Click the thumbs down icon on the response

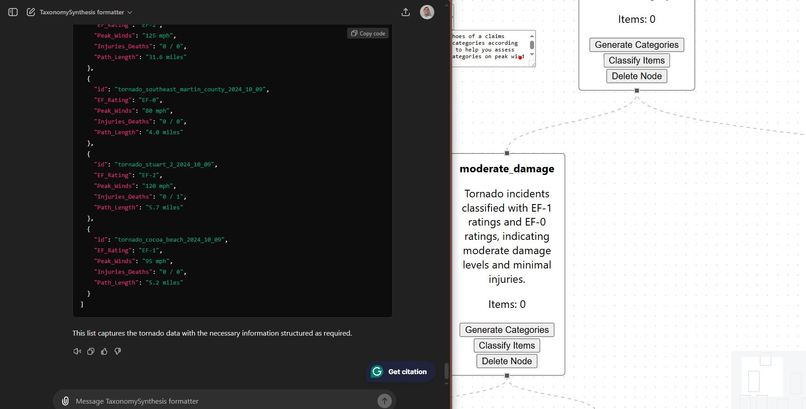pos(118,351)
